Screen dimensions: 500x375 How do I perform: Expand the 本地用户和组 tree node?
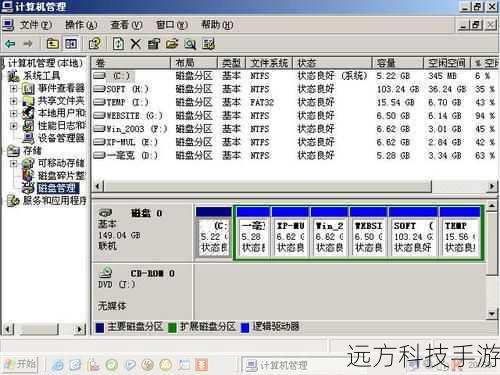13,114
